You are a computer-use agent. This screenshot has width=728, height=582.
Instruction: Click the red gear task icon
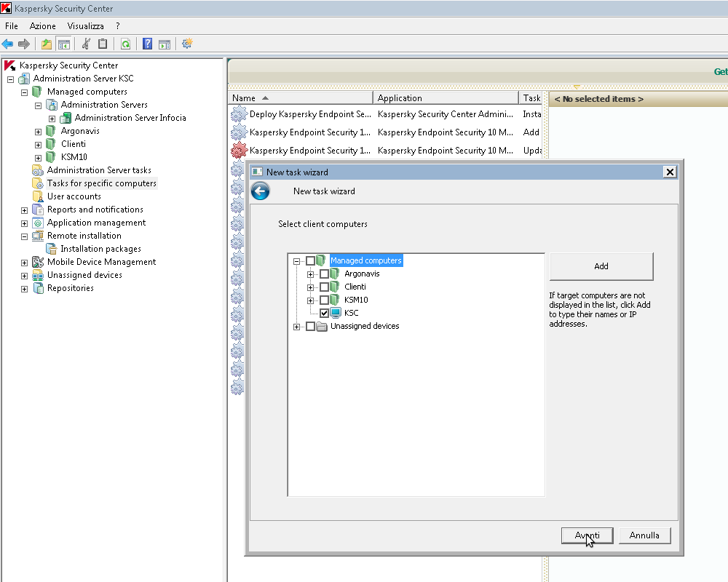(x=239, y=150)
